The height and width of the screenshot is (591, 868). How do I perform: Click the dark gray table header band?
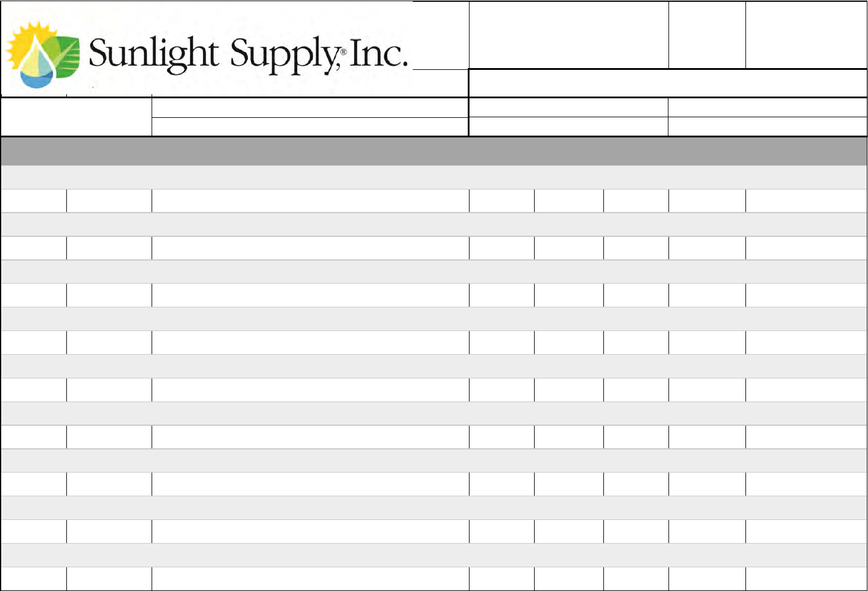[x=433, y=151]
